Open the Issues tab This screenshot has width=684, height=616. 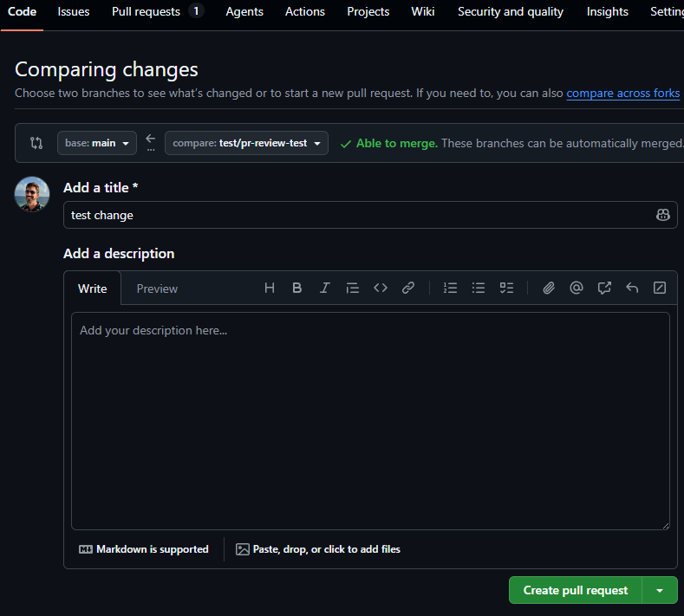click(x=74, y=12)
